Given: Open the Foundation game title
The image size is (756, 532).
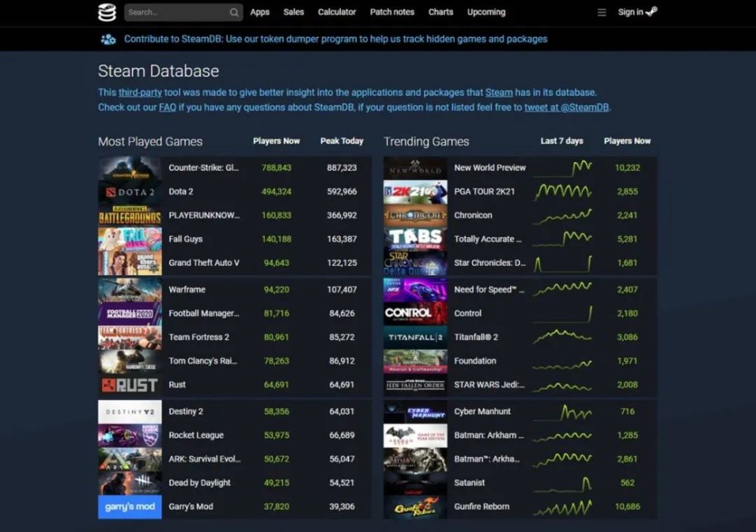Looking at the screenshot, I should [x=475, y=361].
